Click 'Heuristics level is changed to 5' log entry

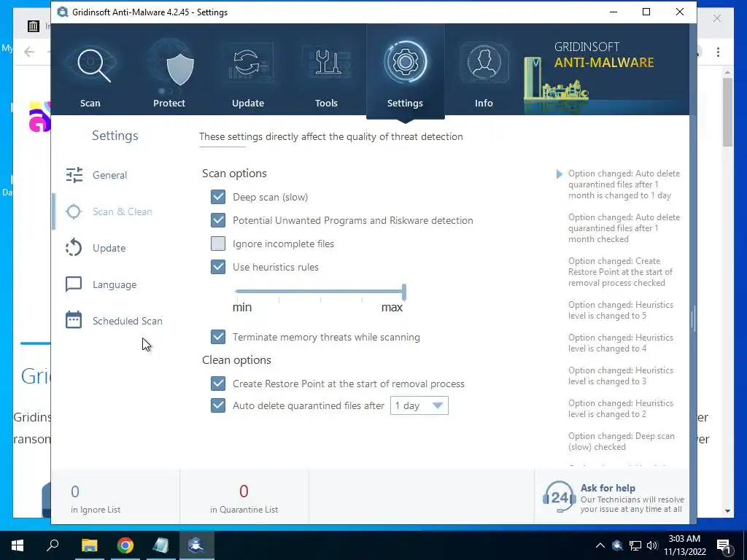click(x=621, y=310)
